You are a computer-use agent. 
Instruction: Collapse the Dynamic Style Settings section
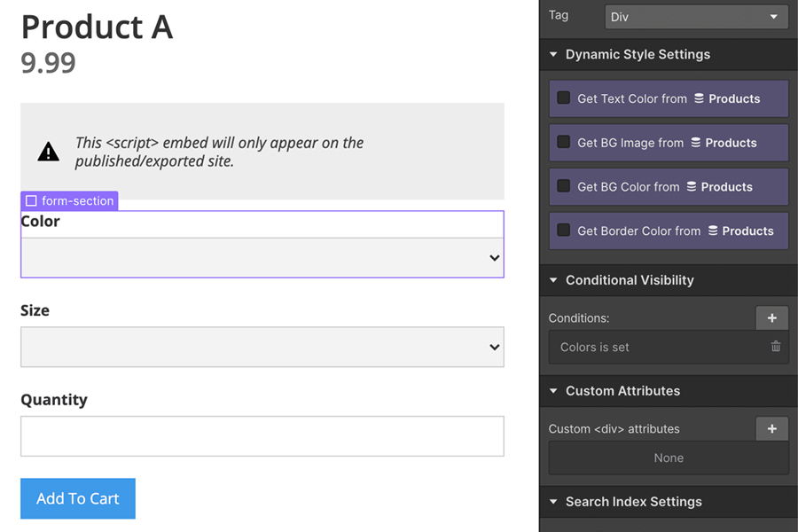pyautogui.click(x=553, y=54)
